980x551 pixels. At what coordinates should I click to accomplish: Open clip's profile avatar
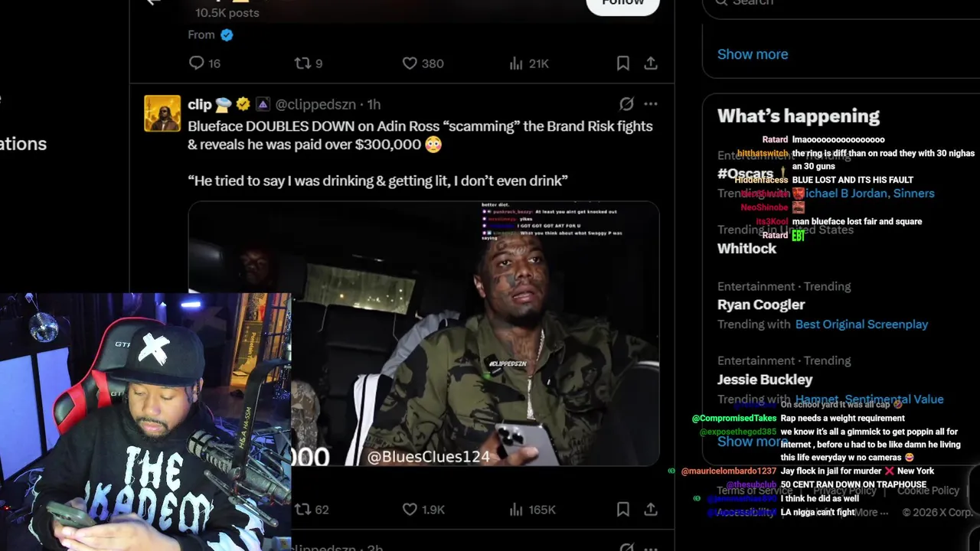[162, 113]
